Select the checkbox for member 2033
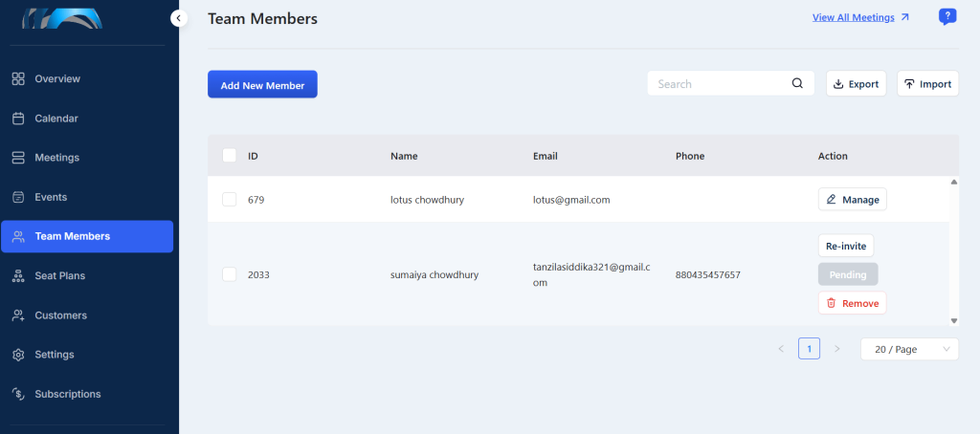The height and width of the screenshot is (434, 980). tap(230, 274)
